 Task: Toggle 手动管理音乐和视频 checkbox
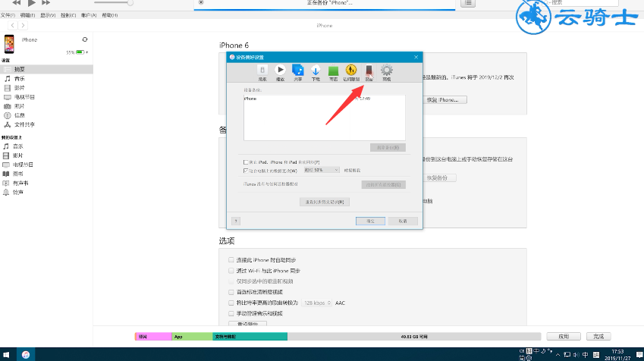[x=231, y=313]
